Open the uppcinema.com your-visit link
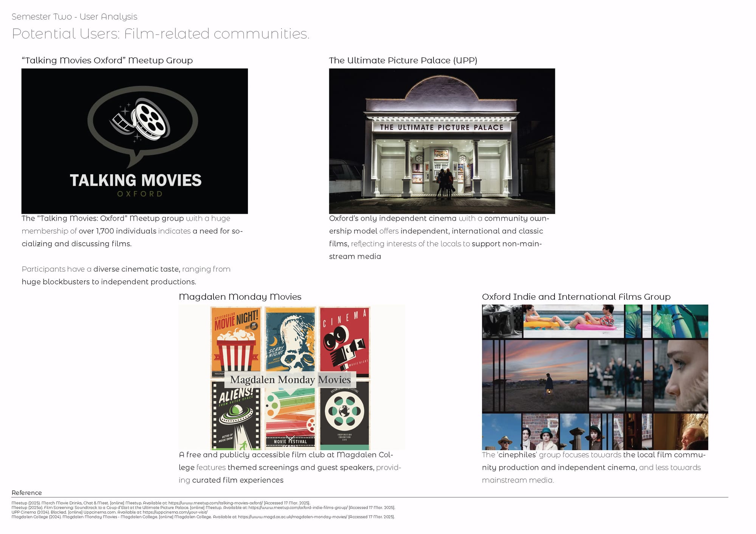The width and height of the screenshot is (756, 534). click(x=175, y=512)
